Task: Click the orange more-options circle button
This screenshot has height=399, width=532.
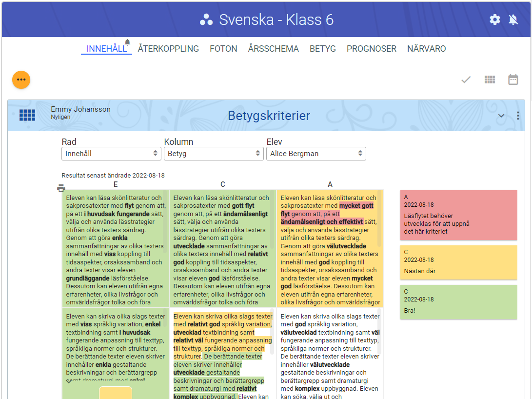Action: (x=21, y=80)
